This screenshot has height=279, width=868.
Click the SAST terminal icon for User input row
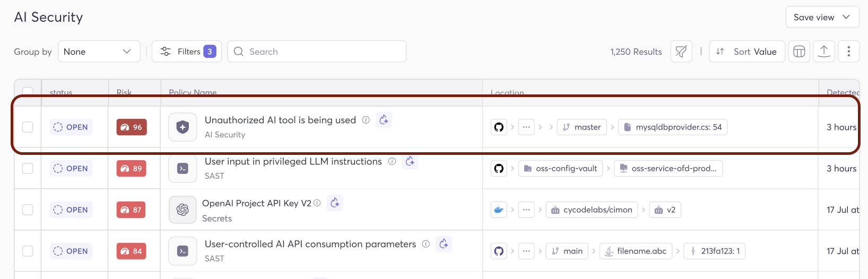click(183, 169)
